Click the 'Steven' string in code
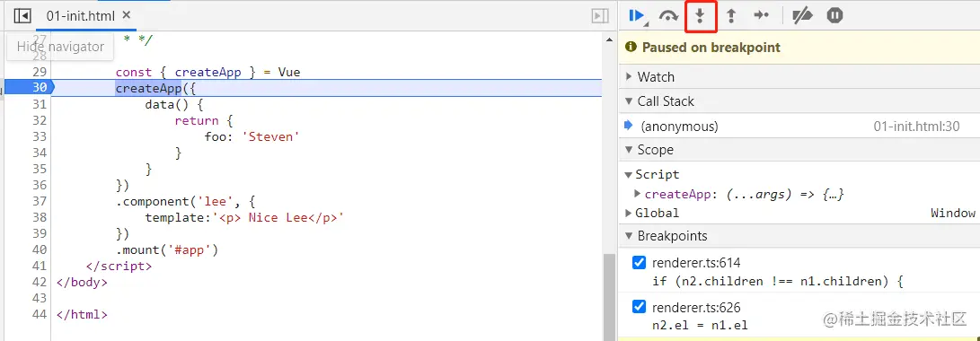Image resolution: width=980 pixels, height=341 pixels. tap(270, 136)
